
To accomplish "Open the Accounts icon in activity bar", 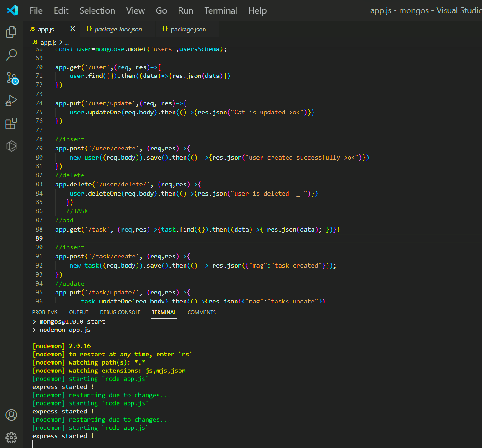I will click(11, 415).
